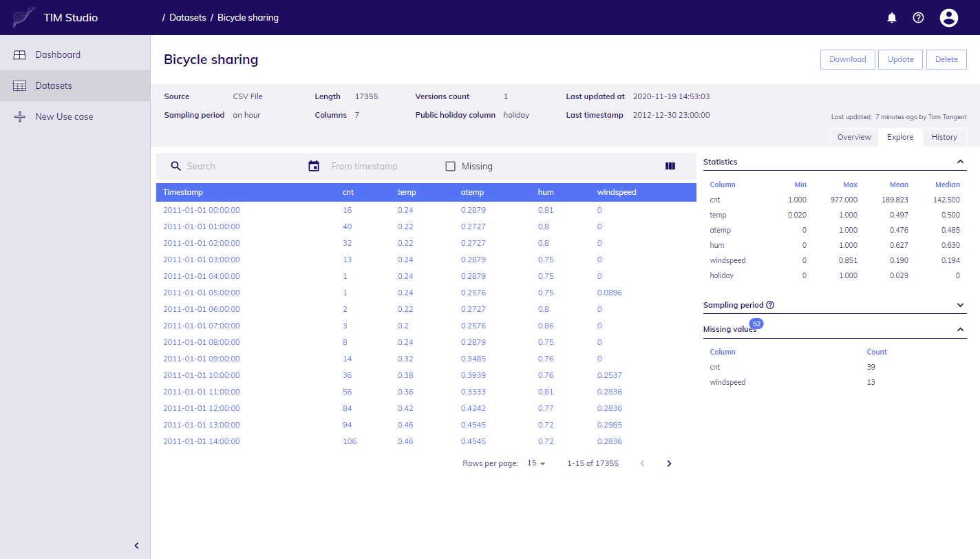Switch to the Overview tab
Viewport: 980px width, 559px height.
coord(854,137)
